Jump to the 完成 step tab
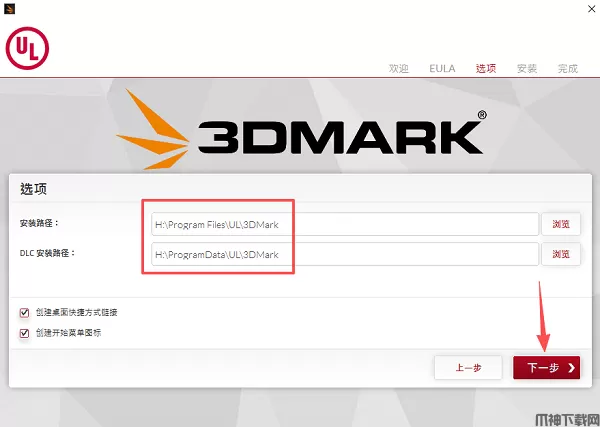 coord(568,68)
